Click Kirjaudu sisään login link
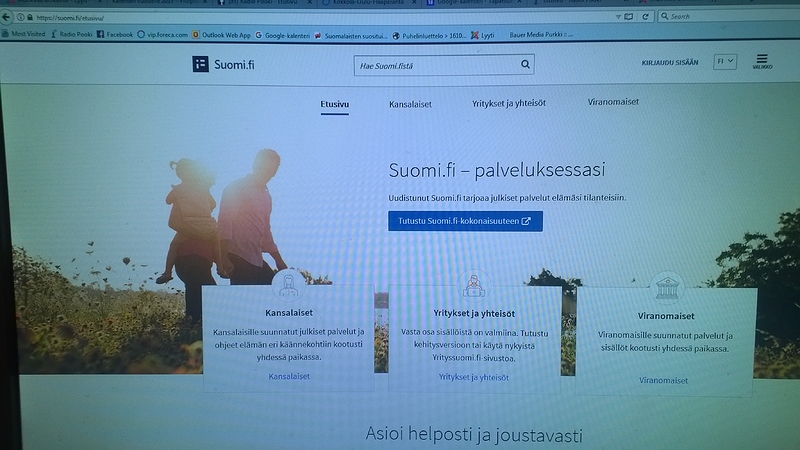Screen dimensions: 800x450 (x=670, y=62)
